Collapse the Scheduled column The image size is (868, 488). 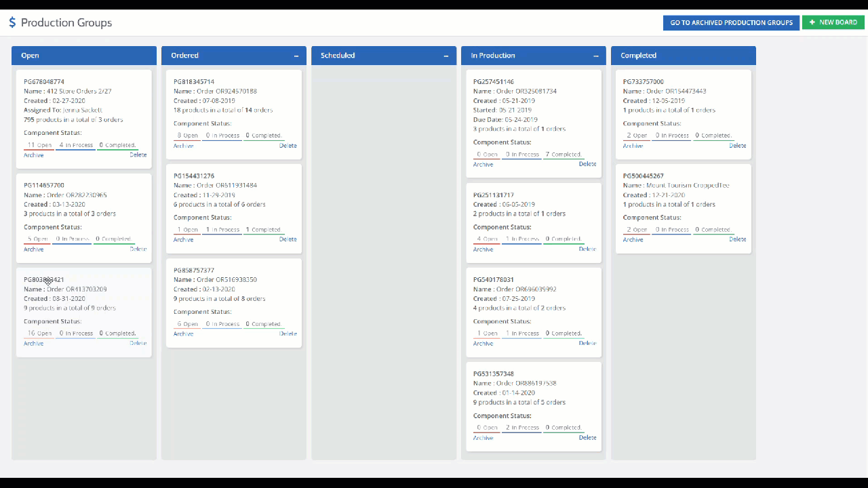pos(446,56)
